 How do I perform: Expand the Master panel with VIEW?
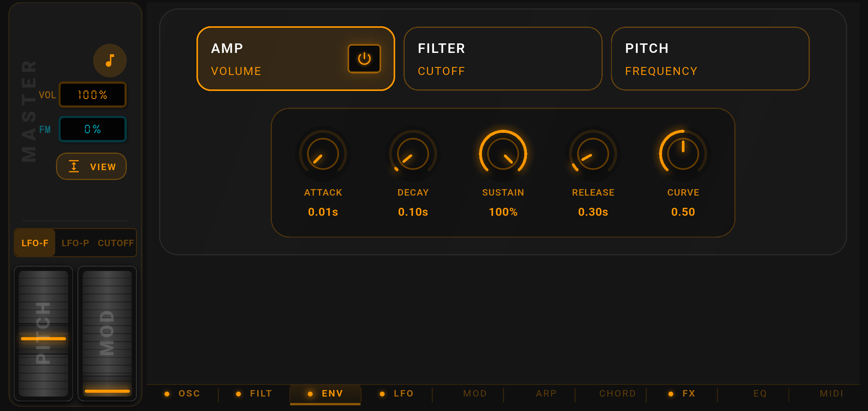coord(91,166)
